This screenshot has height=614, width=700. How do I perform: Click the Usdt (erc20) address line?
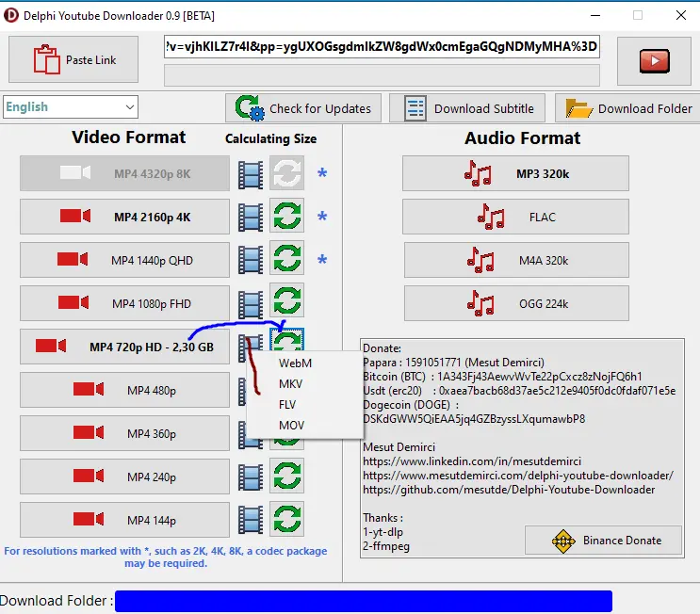coord(519,391)
